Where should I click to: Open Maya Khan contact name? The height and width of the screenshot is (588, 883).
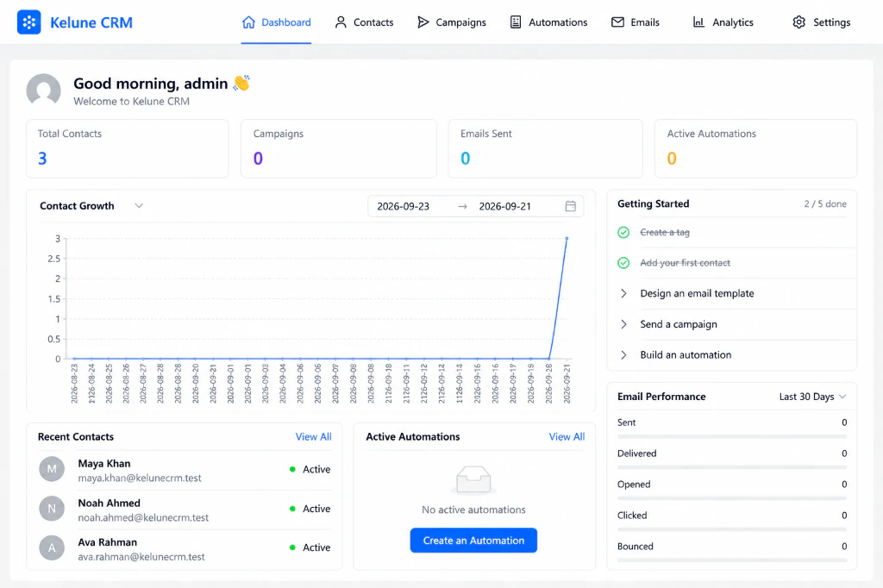pyautogui.click(x=104, y=464)
